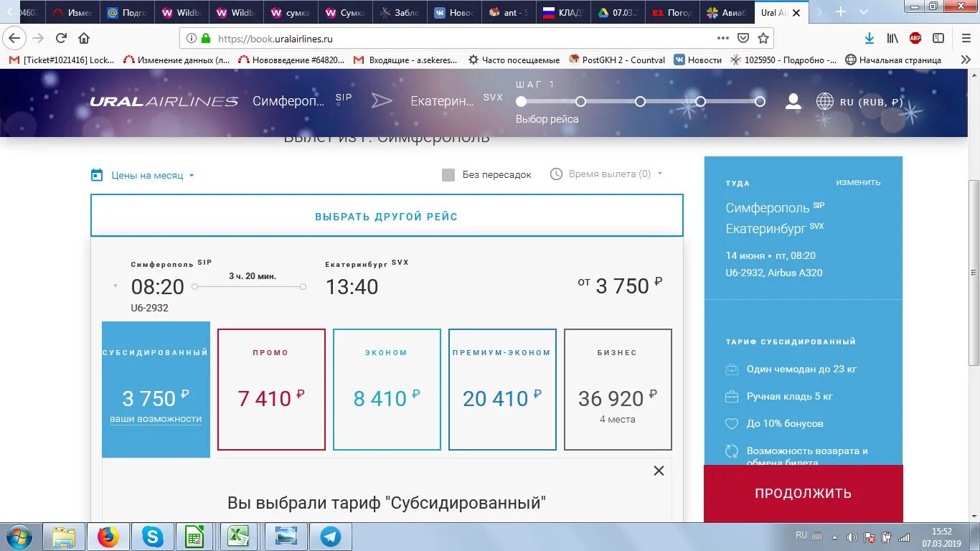Click the browser address bar URL
The height and width of the screenshot is (551, 980).
(x=275, y=39)
